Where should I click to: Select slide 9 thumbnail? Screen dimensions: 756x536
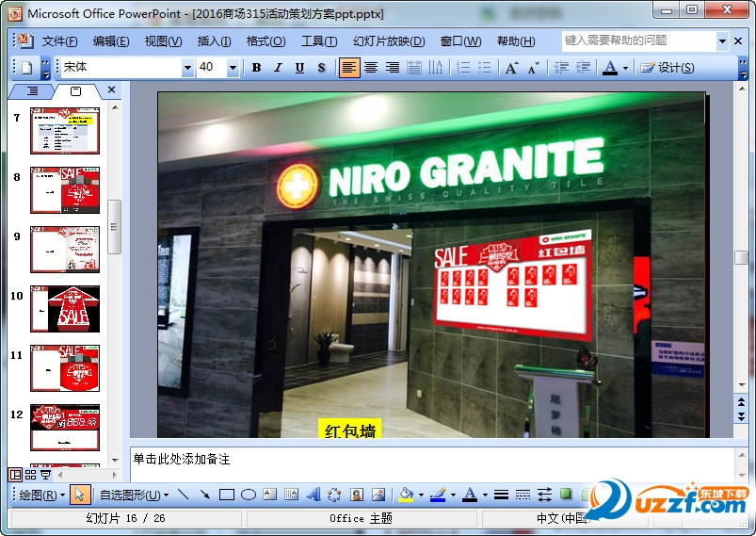(65, 250)
